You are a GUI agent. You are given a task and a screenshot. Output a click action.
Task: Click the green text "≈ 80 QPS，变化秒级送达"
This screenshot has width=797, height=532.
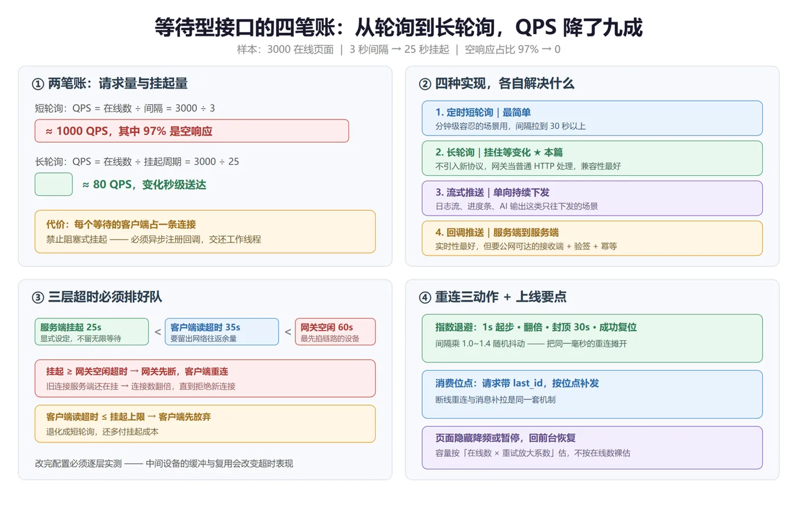144,184
